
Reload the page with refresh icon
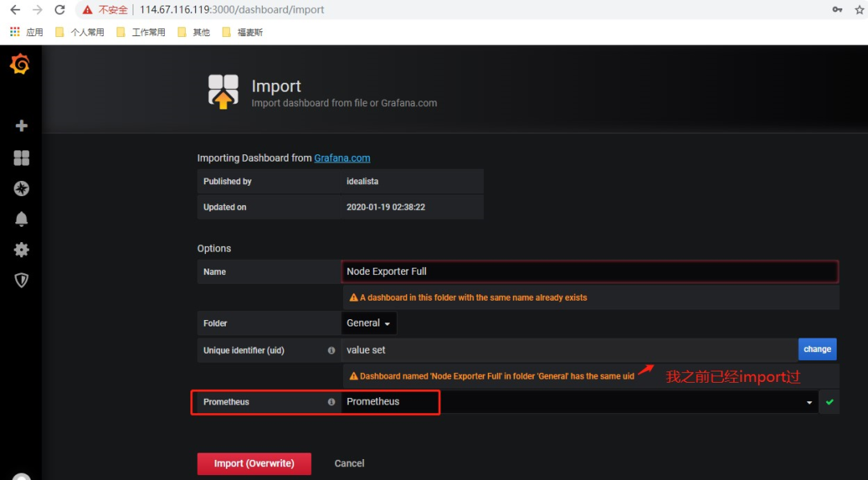tap(59, 10)
